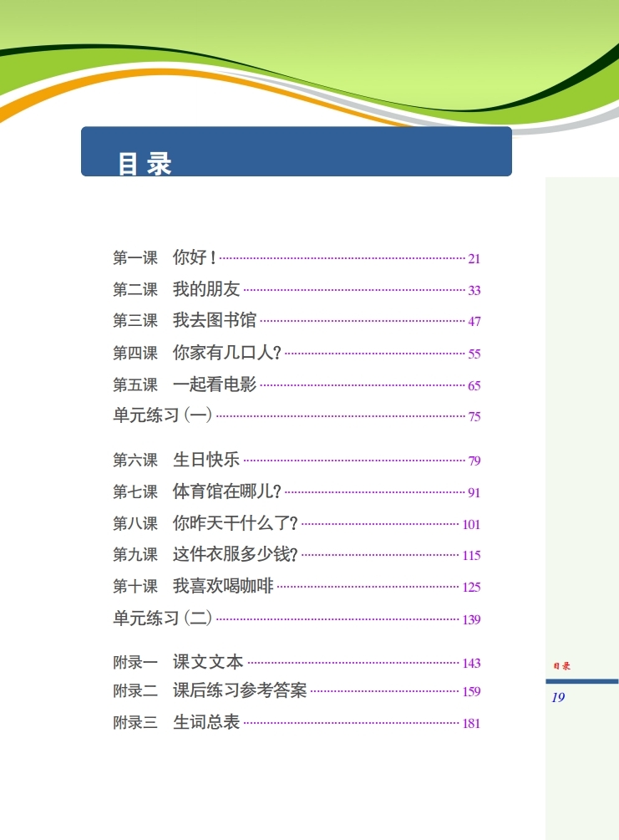This screenshot has height=840, width=619.
Task: Click page number 159
Action: (x=471, y=691)
